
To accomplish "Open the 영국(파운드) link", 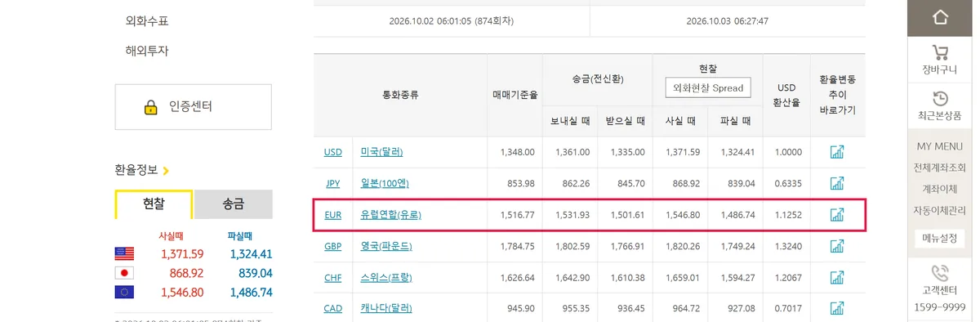I will tap(386, 246).
